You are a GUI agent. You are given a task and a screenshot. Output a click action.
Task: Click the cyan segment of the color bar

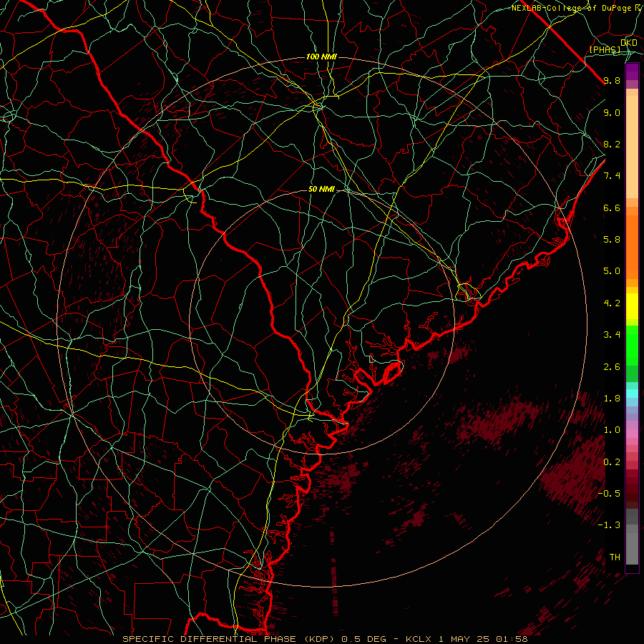click(x=632, y=394)
